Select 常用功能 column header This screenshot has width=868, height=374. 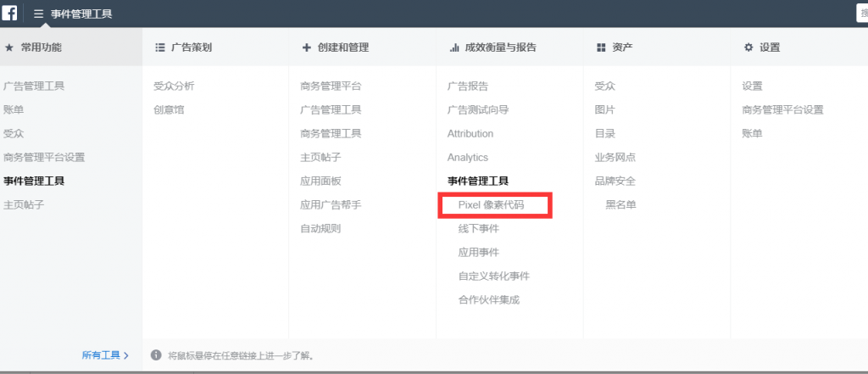(x=42, y=47)
